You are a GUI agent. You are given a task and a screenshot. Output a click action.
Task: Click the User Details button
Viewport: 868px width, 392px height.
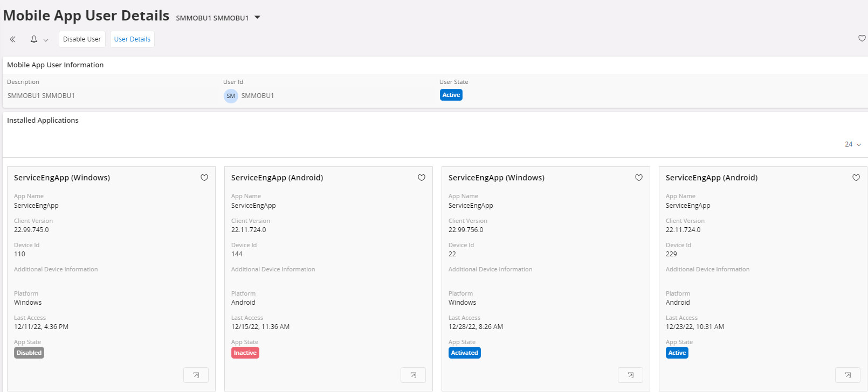point(132,39)
